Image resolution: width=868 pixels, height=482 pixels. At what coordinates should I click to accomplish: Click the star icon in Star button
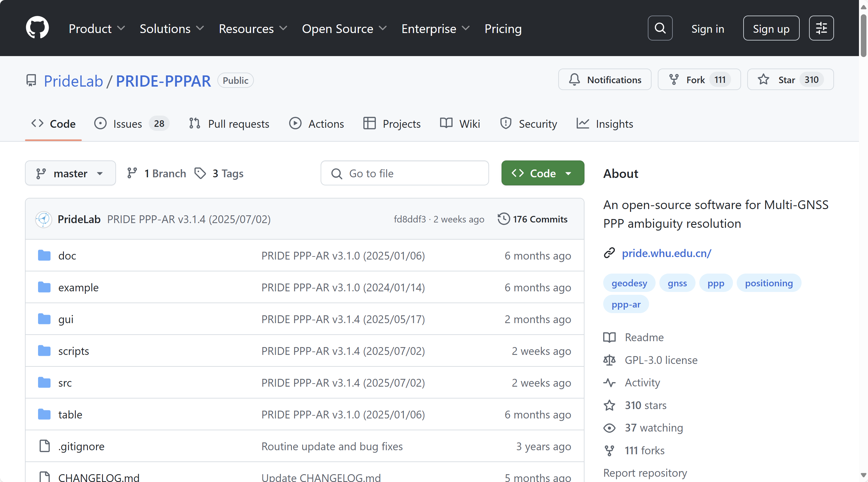click(764, 80)
